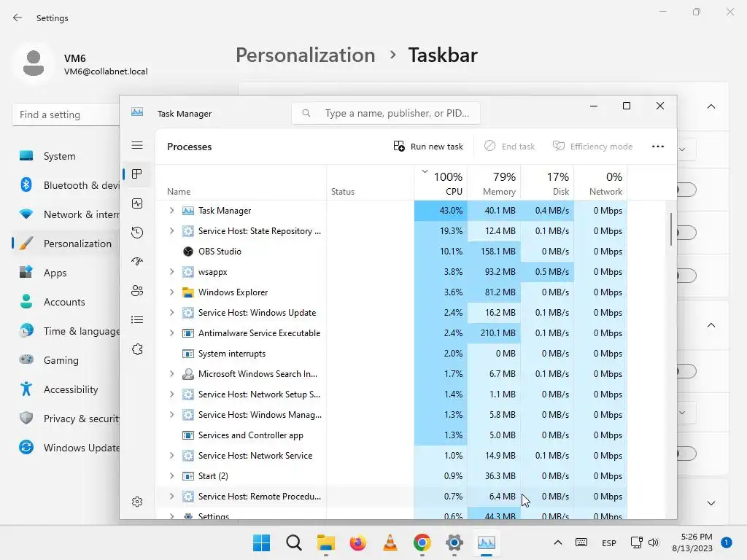The width and height of the screenshot is (747, 560).
Task: Open the Details page icon
Action: pos(137,319)
